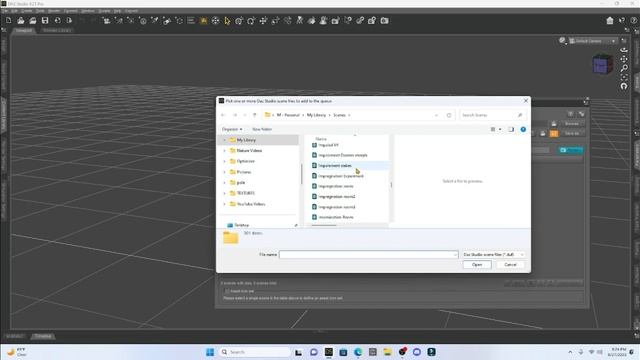This screenshot has height=360, width=640.
Task: Click the Save scene floppy icon
Action: point(45,20)
